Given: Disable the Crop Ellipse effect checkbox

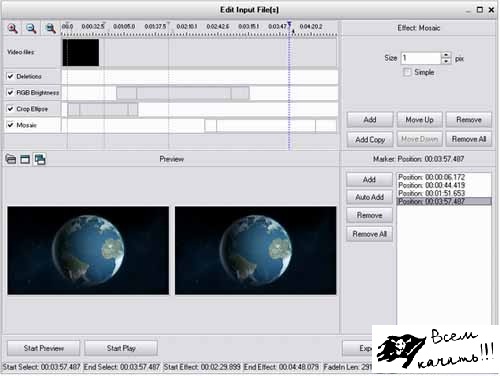Looking at the screenshot, I should coord(11,109).
